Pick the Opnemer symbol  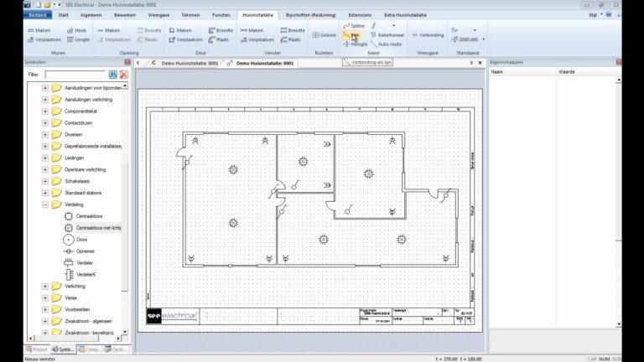click(79, 251)
